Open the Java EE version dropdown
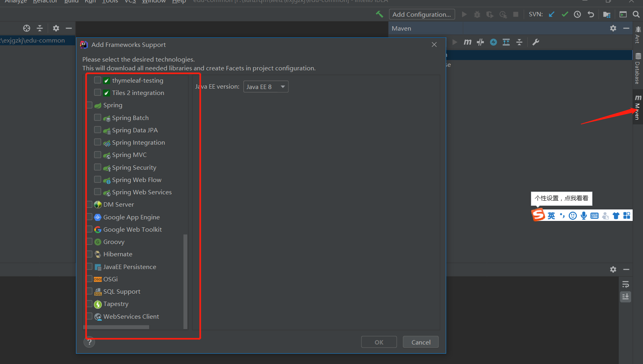 point(266,87)
